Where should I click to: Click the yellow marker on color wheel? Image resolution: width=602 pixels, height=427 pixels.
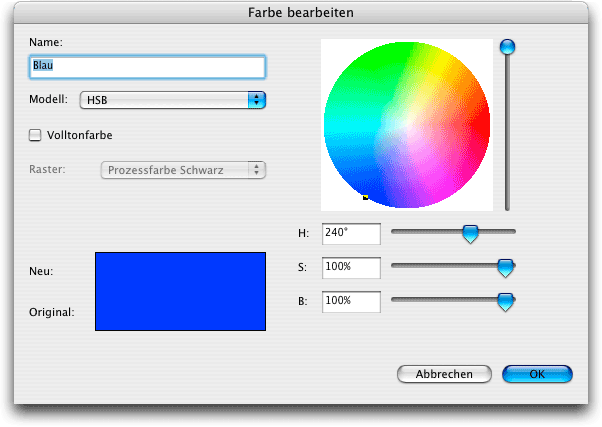(x=366, y=197)
